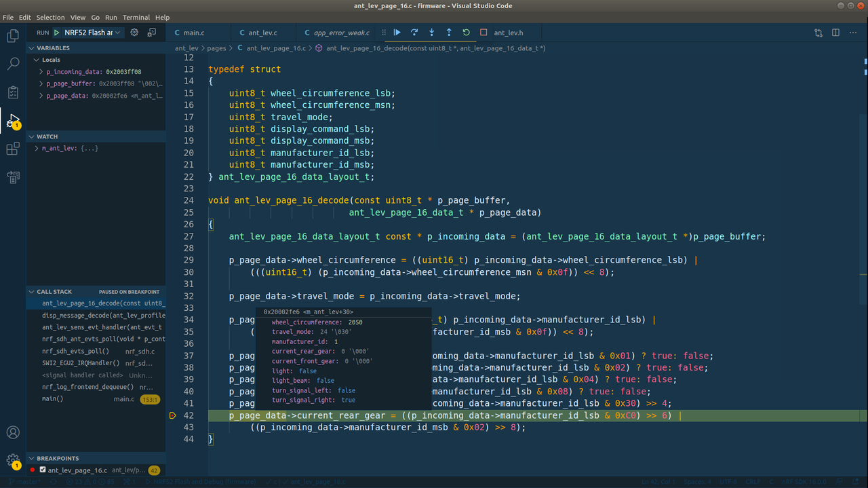The height and width of the screenshot is (488, 868).
Task: Open the Source Control view icon
Action: click(x=13, y=92)
